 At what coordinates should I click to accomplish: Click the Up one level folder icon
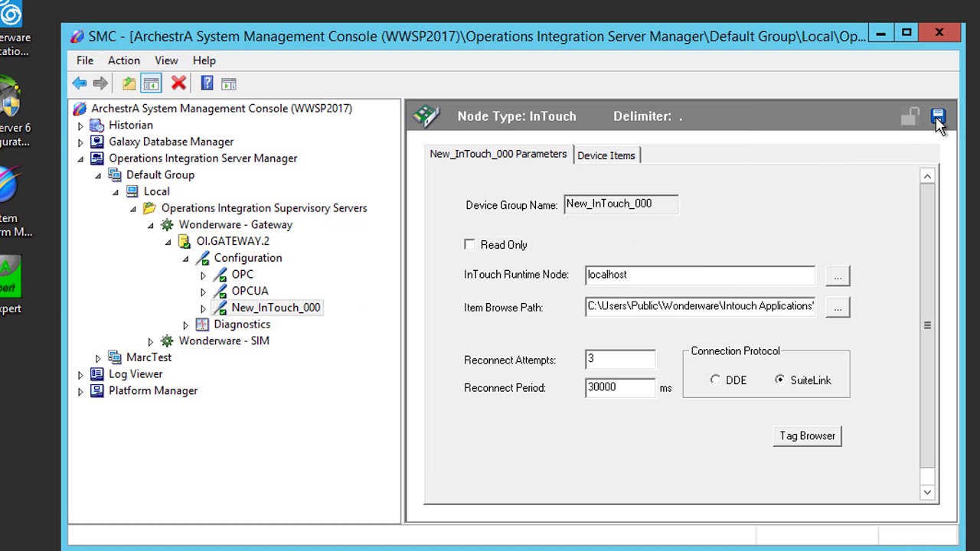(129, 83)
